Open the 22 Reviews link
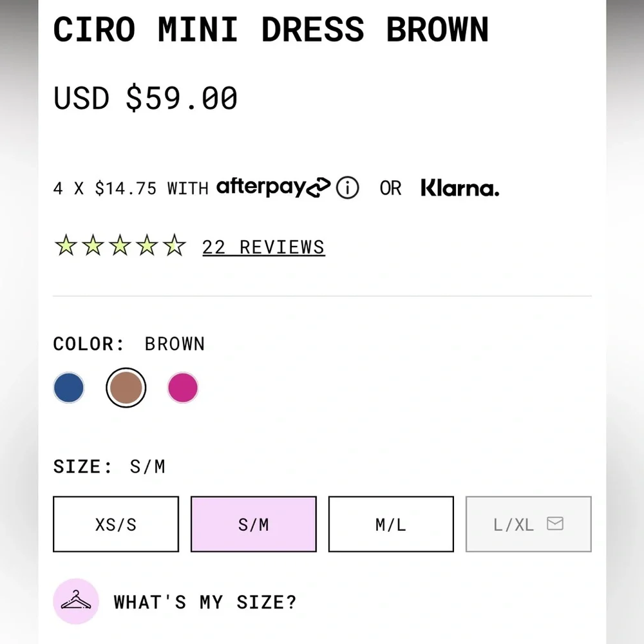This screenshot has height=644, width=644. [263, 247]
